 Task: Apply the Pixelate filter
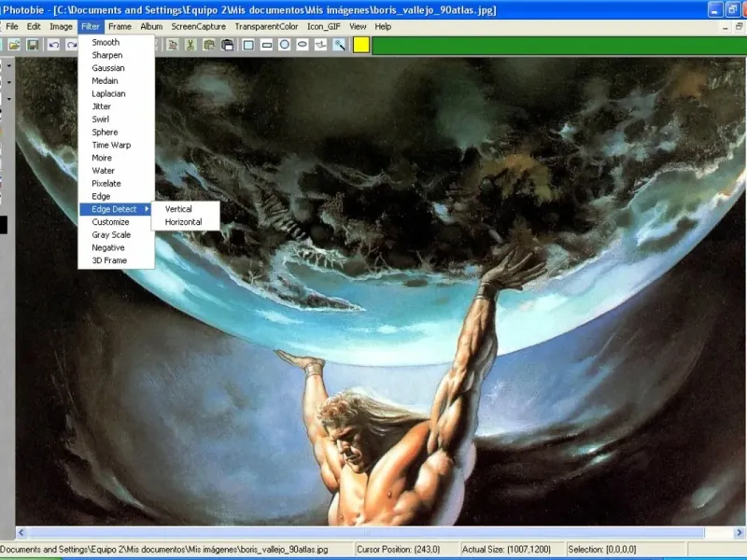point(116,184)
